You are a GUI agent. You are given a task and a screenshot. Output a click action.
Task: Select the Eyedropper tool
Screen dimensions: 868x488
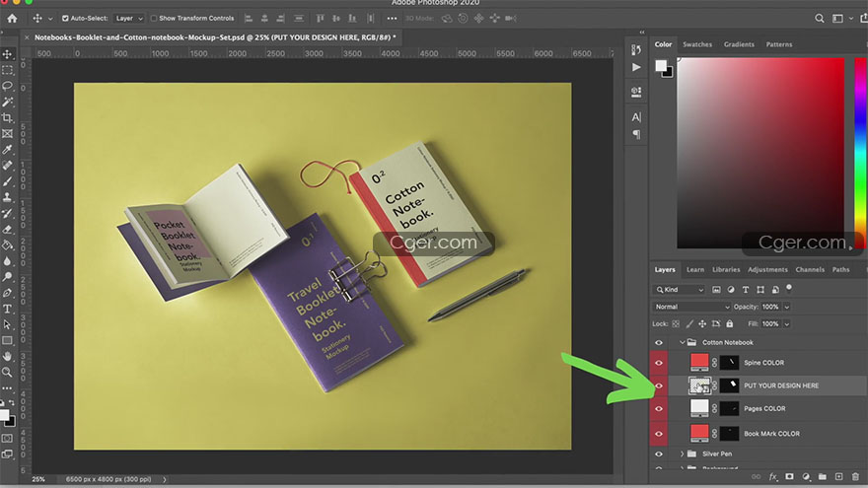pyautogui.click(x=8, y=150)
